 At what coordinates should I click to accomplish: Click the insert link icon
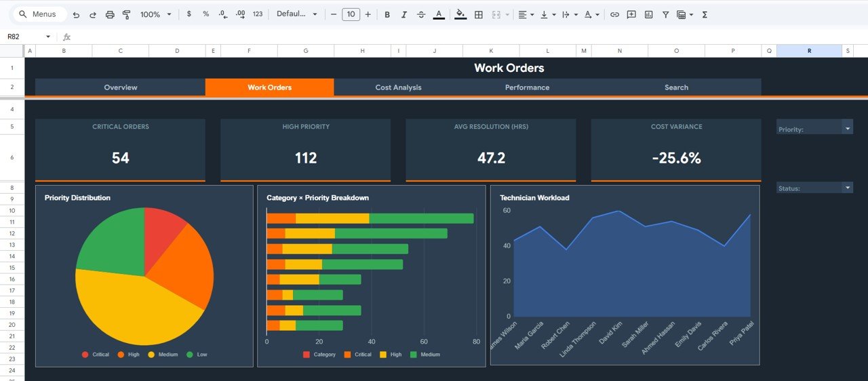[614, 14]
